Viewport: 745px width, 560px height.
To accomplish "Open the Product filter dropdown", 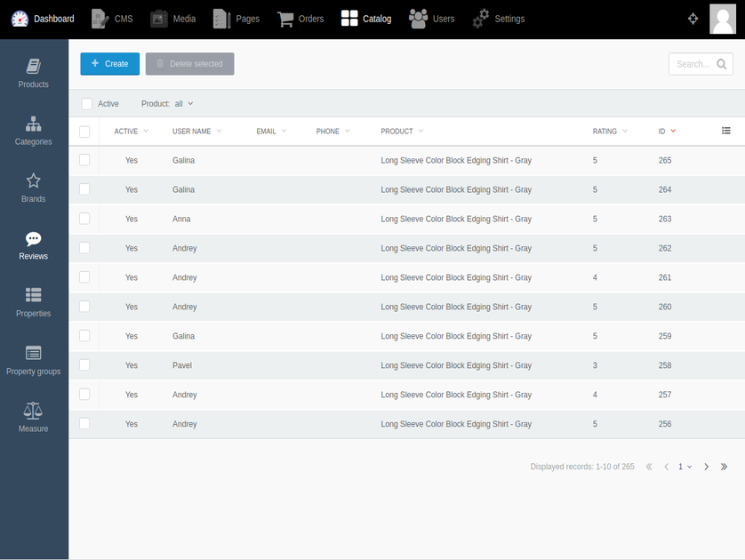I will [x=183, y=104].
